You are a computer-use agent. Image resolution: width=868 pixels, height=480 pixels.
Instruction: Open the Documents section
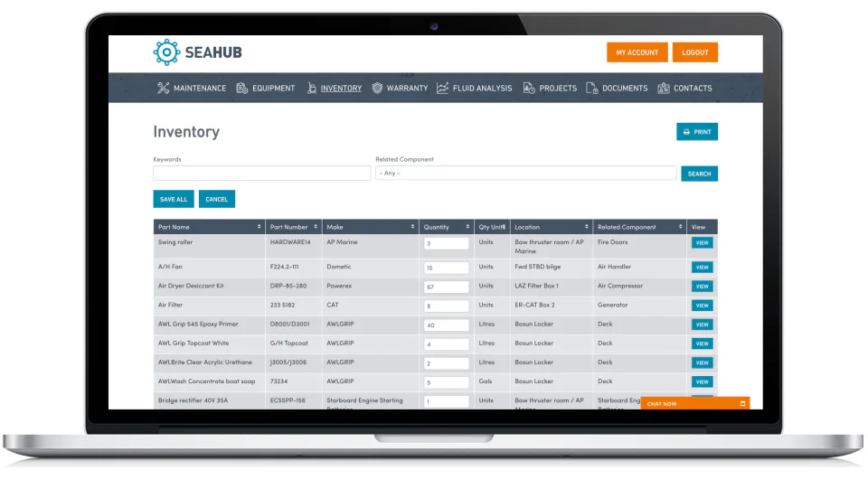pos(625,88)
